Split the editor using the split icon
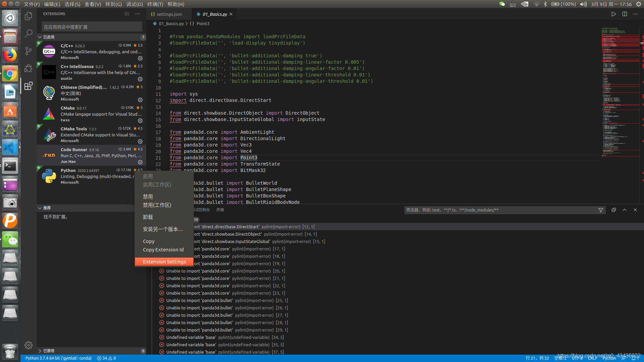Viewport: 644px width, 362px height. [x=624, y=14]
